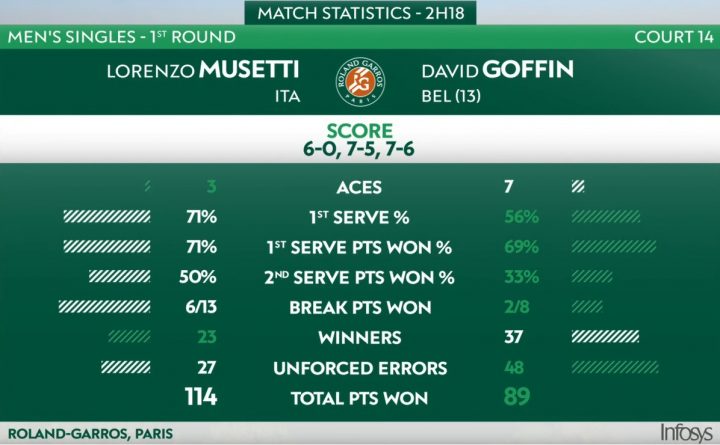The width and height of the screenshot is (720, 445).
Task: Click the score line 6-0, 7-5, 7-6
Action: click(x=359, y=149)
